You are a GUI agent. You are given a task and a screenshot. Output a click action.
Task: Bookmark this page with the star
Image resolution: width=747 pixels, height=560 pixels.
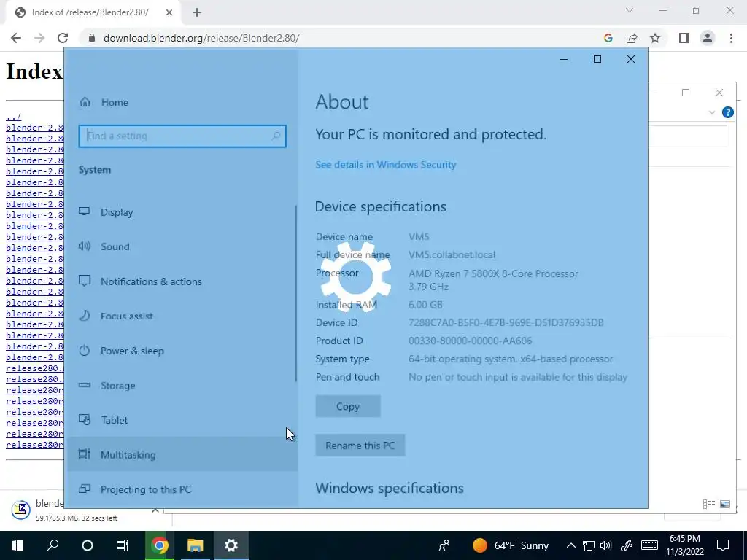tap(655, 38)
